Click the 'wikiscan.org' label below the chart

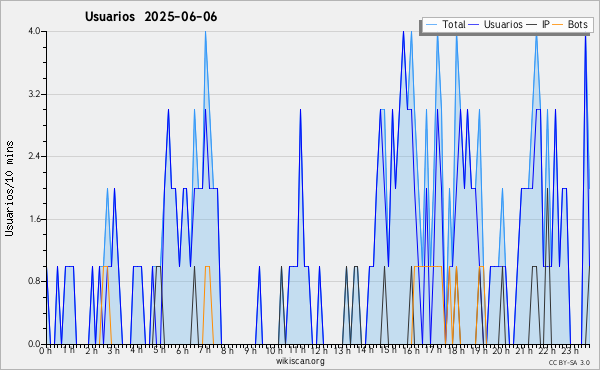pyautogui.click(x=300, y=361)
